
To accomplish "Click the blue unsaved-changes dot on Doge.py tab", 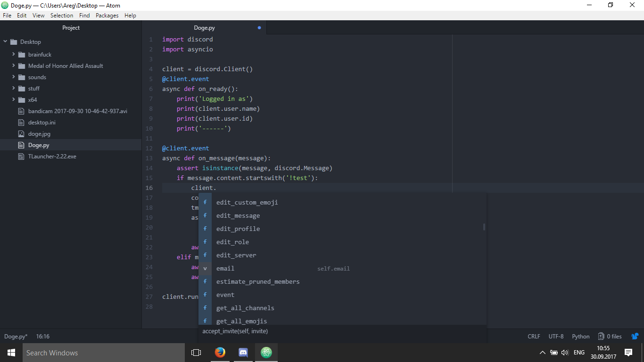I will click(x=259, y=28).
